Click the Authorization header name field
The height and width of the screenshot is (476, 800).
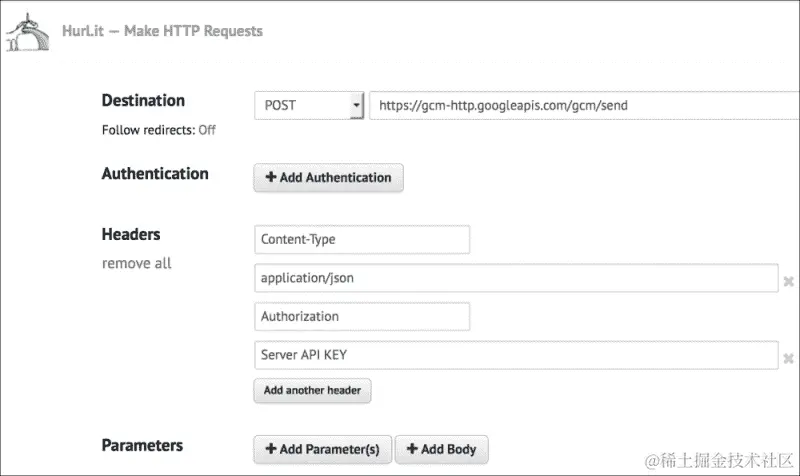[361, 317]
